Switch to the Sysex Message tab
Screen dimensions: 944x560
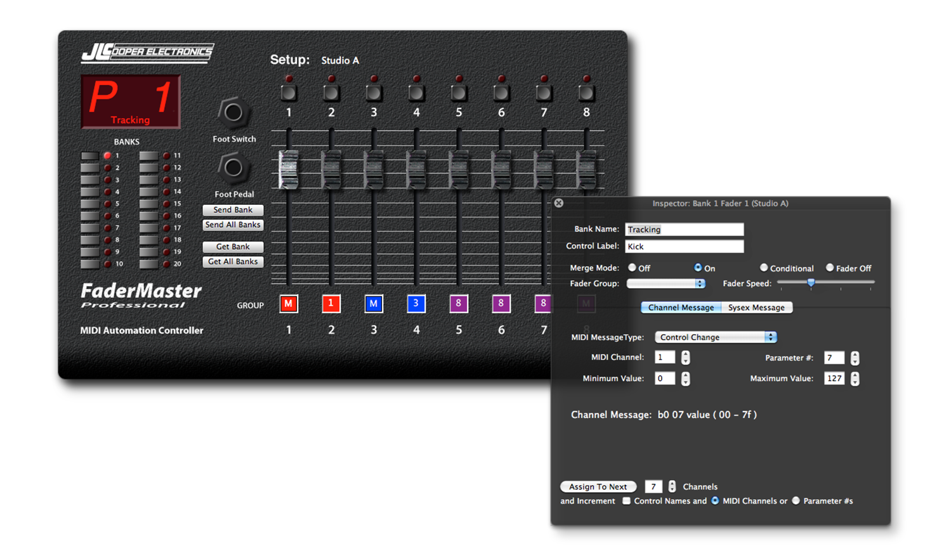click(x=756, y=308)
